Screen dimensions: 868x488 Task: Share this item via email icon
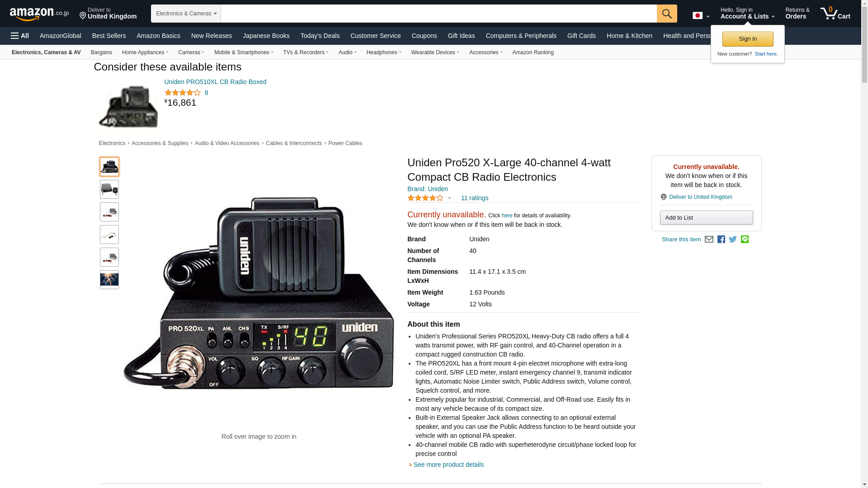(709, 239)
